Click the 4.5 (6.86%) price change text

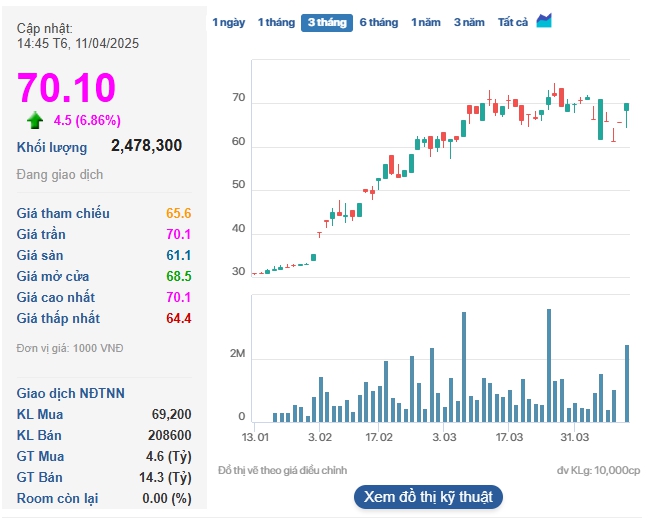[x=87, y=121]
